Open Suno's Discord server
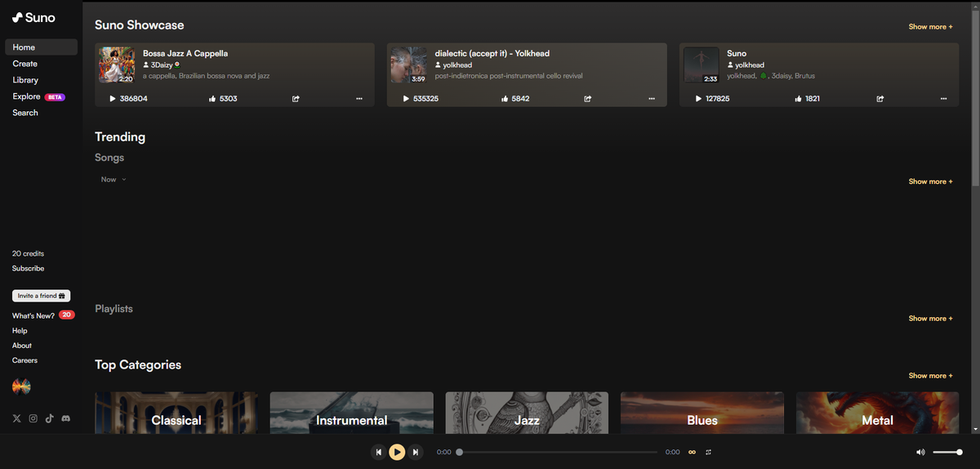Screen dimensions: 980x469 coord(66,418)
